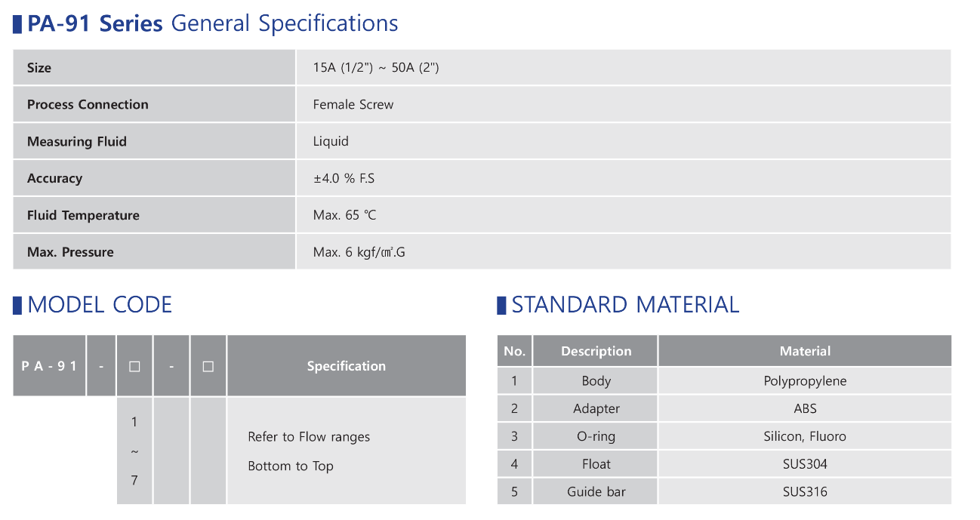Screen dimensions: 980x520
Task: Click the Refer to Flow ranges text
Action: coord(309,437)
